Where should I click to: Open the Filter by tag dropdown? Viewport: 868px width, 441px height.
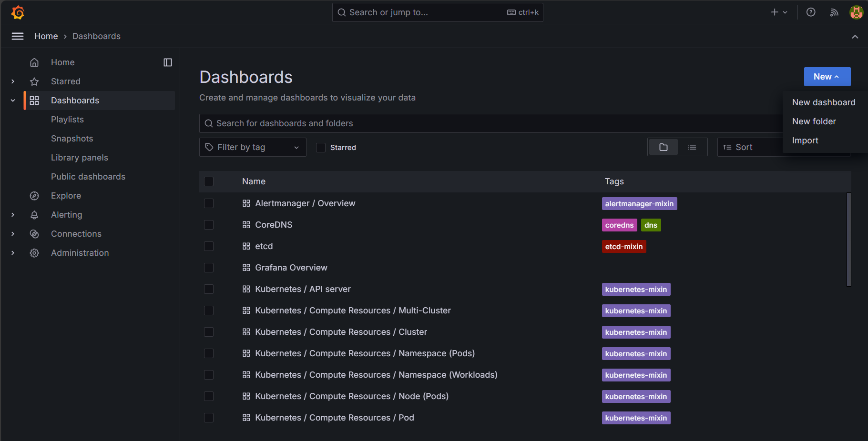[253, 147]
